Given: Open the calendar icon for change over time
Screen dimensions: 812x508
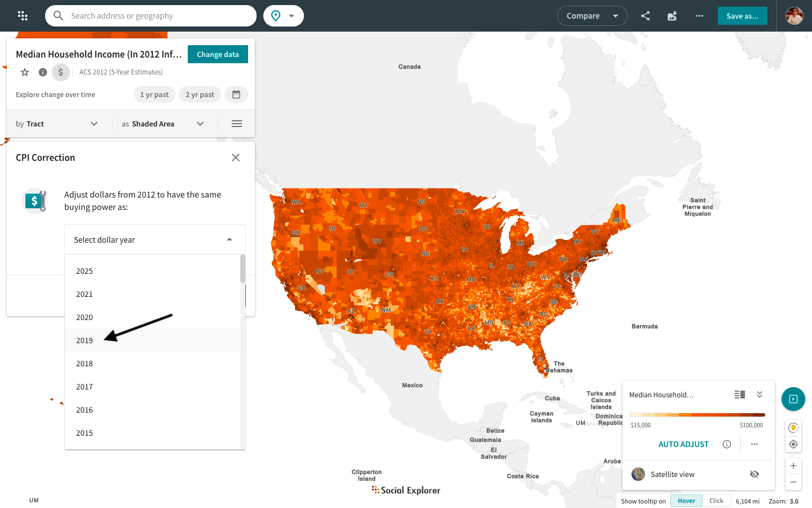Looking at the screenshot, I should (236, 94).
